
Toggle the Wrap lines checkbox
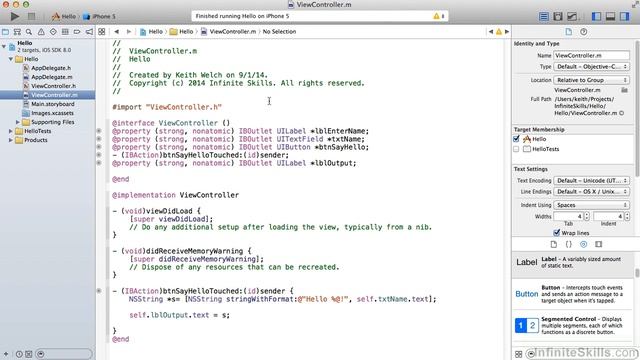[556, 233]
